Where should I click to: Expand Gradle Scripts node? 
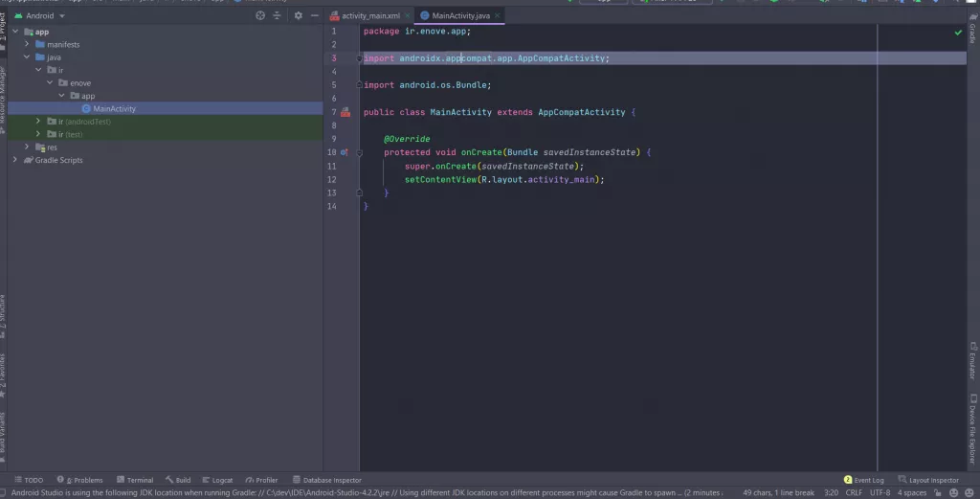click(x=15, y=160)
